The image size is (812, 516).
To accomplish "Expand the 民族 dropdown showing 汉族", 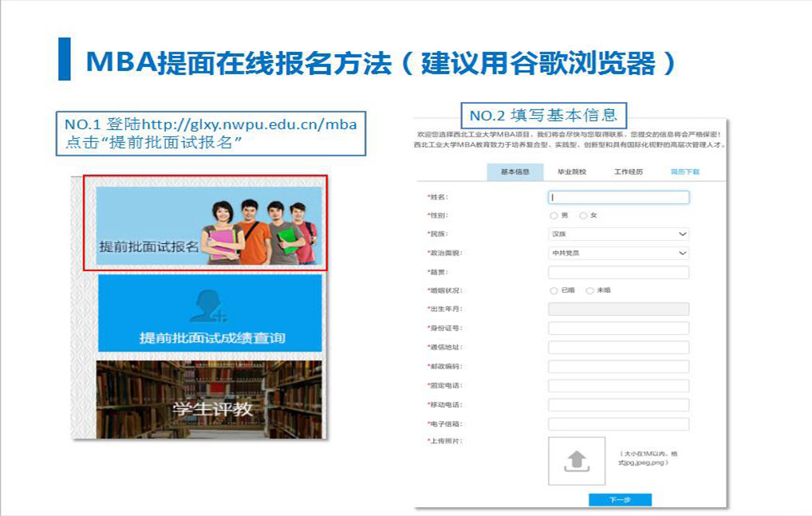I will 618,234.
